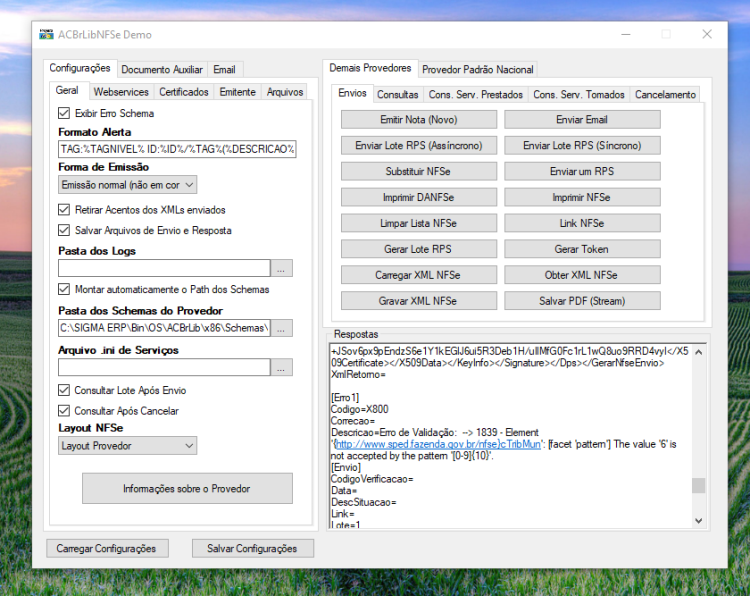Viewport: 750px width, 596px height.
Task: Click Respostas scrollbar up arrow
Action: [x=698, y=352]
